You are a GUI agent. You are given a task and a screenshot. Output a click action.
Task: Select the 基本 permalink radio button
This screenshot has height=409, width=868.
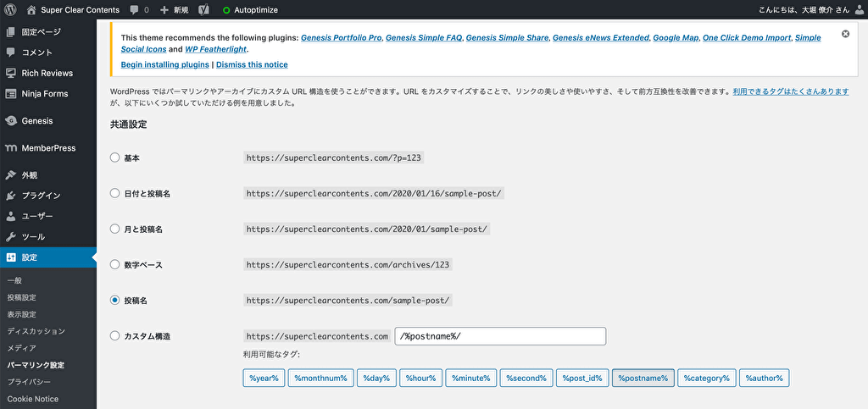click(x=114, y=158)
